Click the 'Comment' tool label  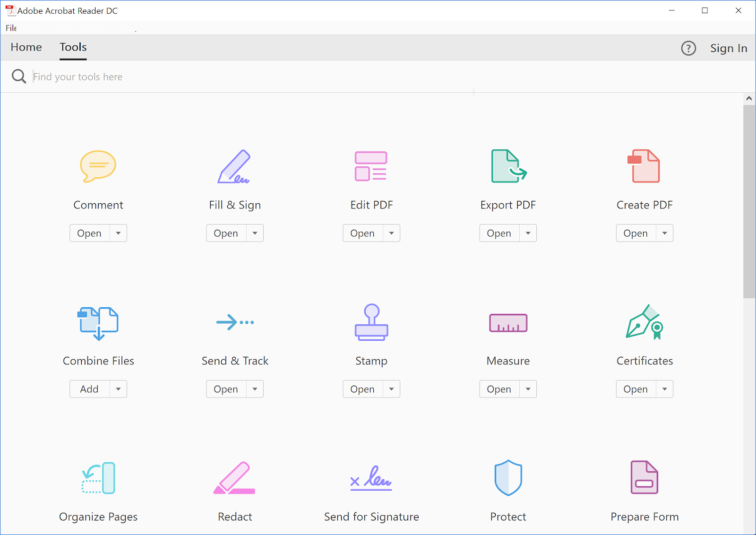coord(98,205)
